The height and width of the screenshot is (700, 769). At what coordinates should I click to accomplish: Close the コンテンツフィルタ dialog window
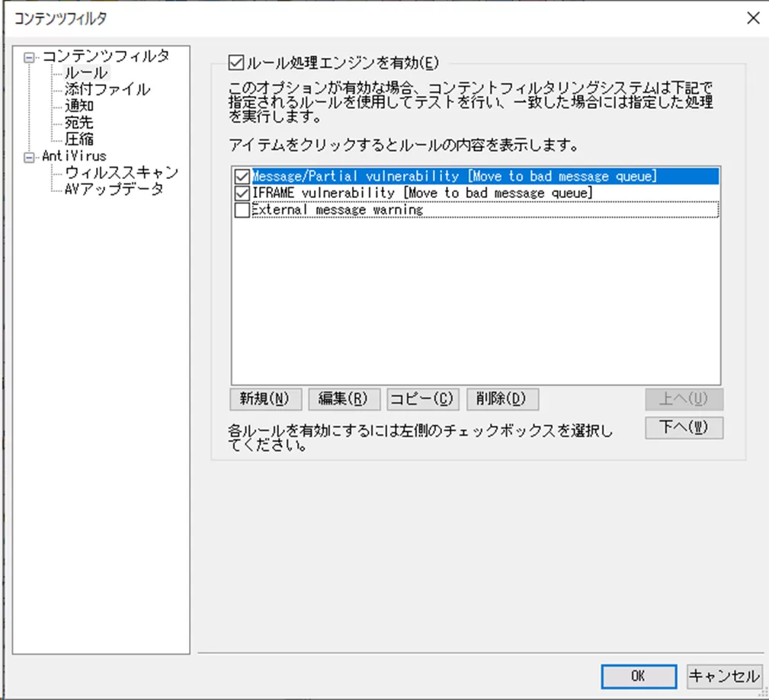click(x=752, y=18)
